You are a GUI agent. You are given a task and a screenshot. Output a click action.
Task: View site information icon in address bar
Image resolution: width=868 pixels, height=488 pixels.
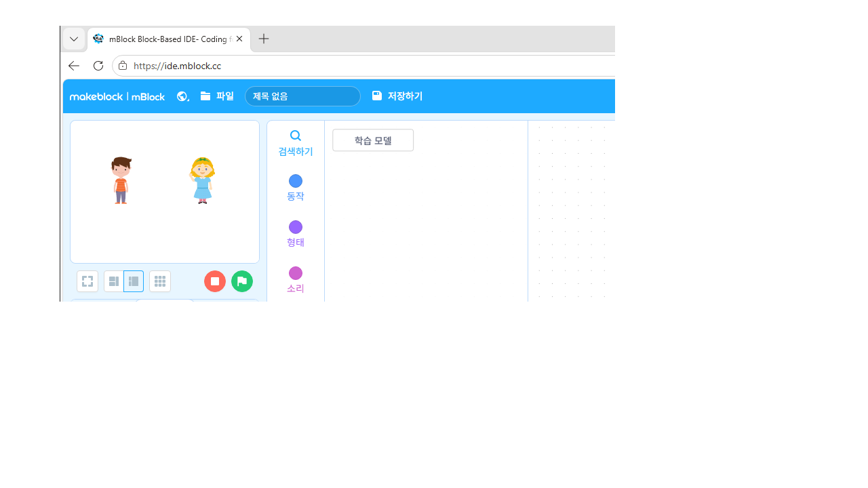(123, 66)
